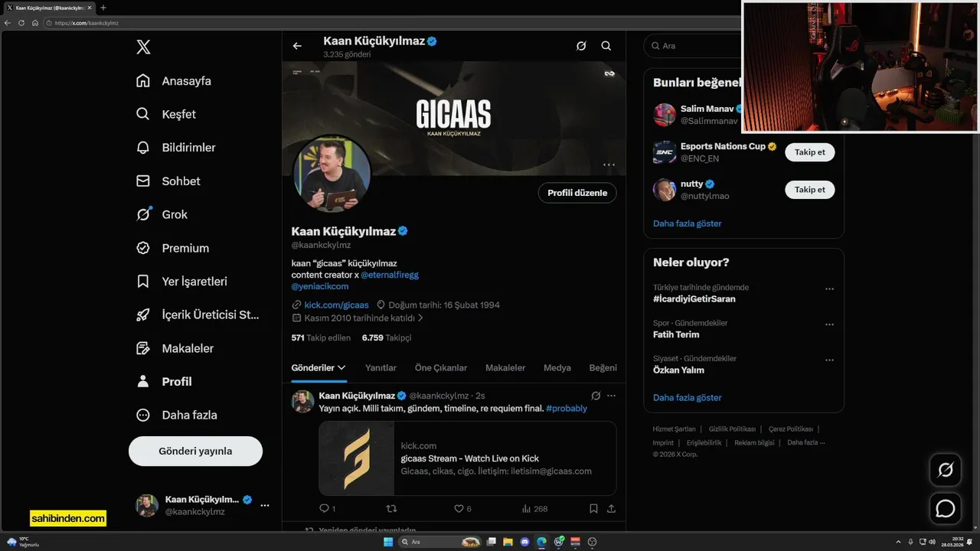Screen dimensions: 980x551
Task: Open Hizmet Şartları footer link
Action: 675,429
